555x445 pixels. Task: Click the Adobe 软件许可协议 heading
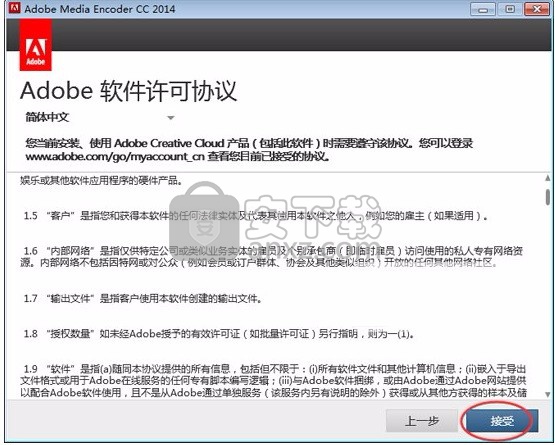point(128,91)
